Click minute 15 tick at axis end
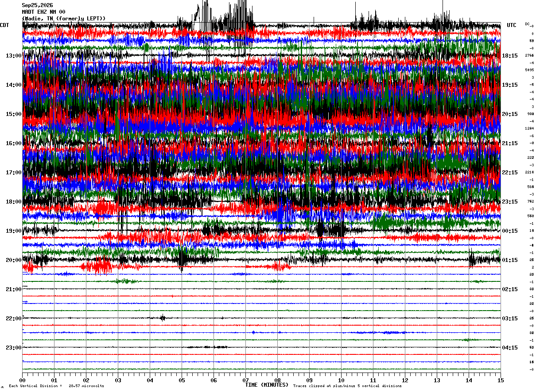The height and width of the screenshot is (392, 536). click(x=501, y=380)
